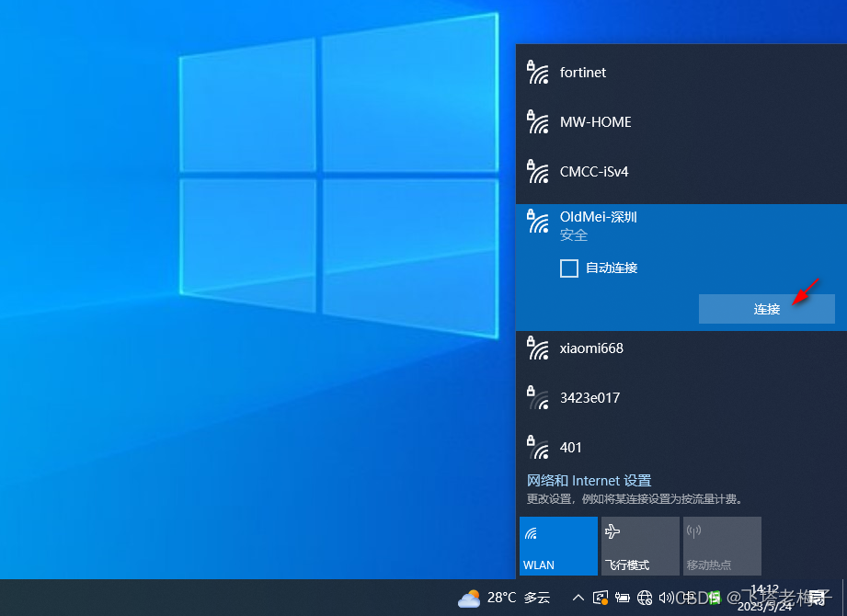Show hidden tray icons with the chevron
The height and width of the screenshot is (616, 847).
point(578,598)
